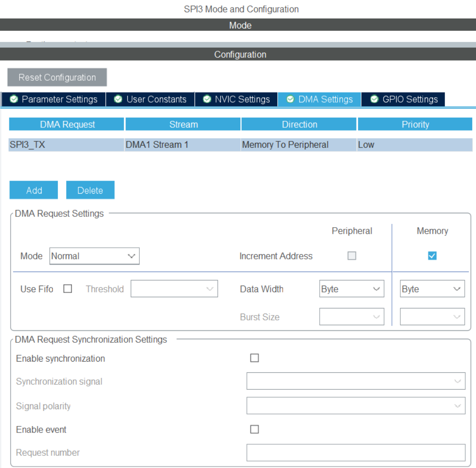Enable the Use Fifo checkbox
The image size is (476, 468).
[x=67, y=288]
